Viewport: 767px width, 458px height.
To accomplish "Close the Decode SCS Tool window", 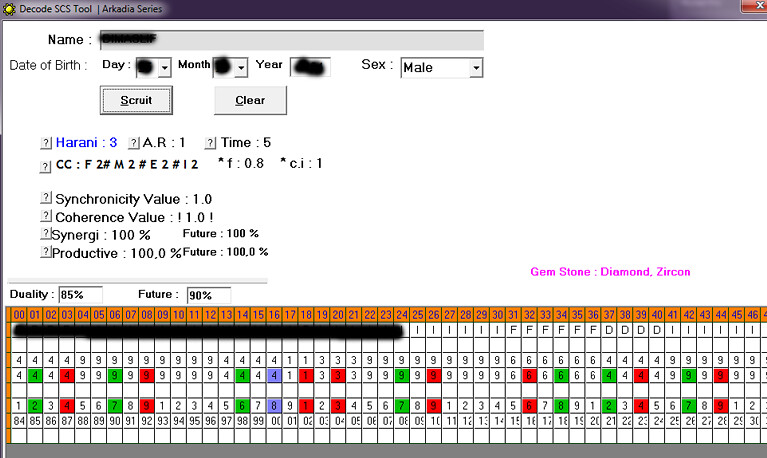I will tap(755, 5).
